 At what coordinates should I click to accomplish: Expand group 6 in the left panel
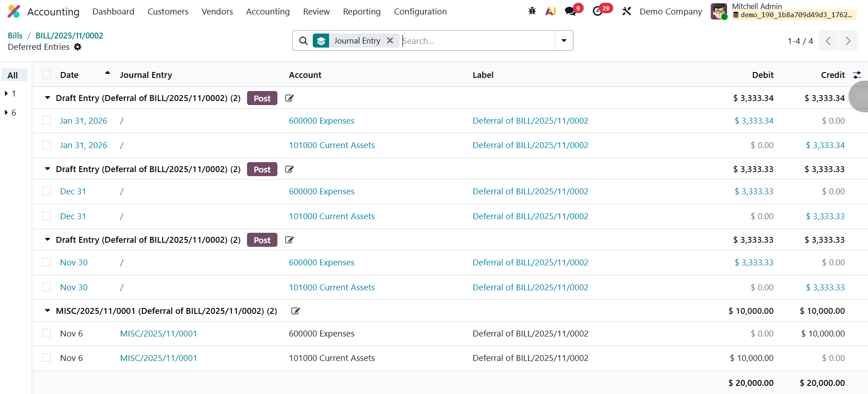point(6,113)
